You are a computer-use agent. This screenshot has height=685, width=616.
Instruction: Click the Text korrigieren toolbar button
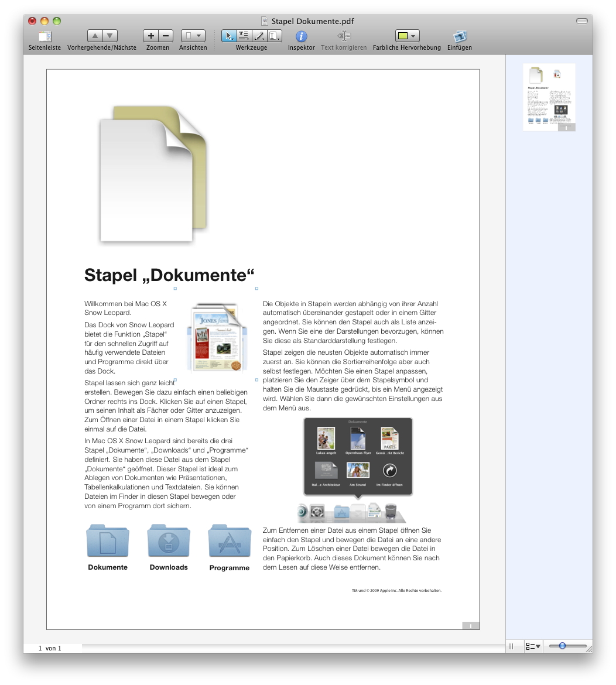pyautogui.click(x=344, y=36)
